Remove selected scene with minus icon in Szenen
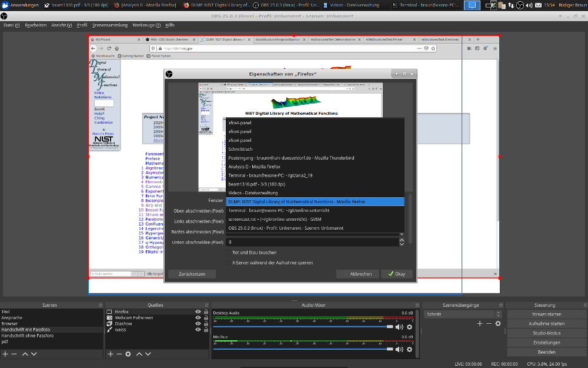 (14, 354)
